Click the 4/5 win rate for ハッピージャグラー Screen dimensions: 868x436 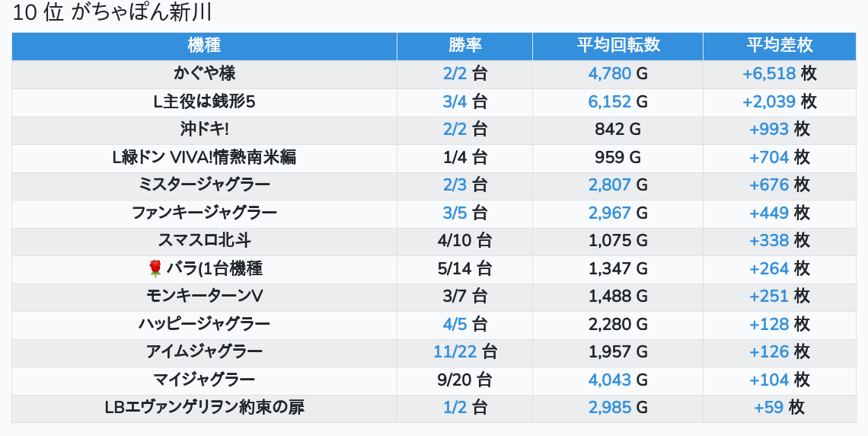point(455,324)
